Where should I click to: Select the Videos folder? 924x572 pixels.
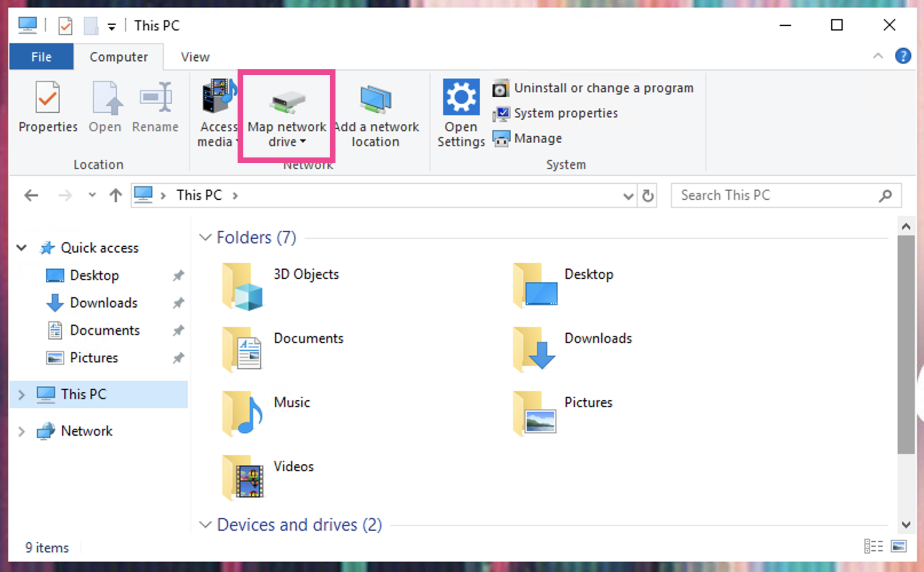point(268,479)
